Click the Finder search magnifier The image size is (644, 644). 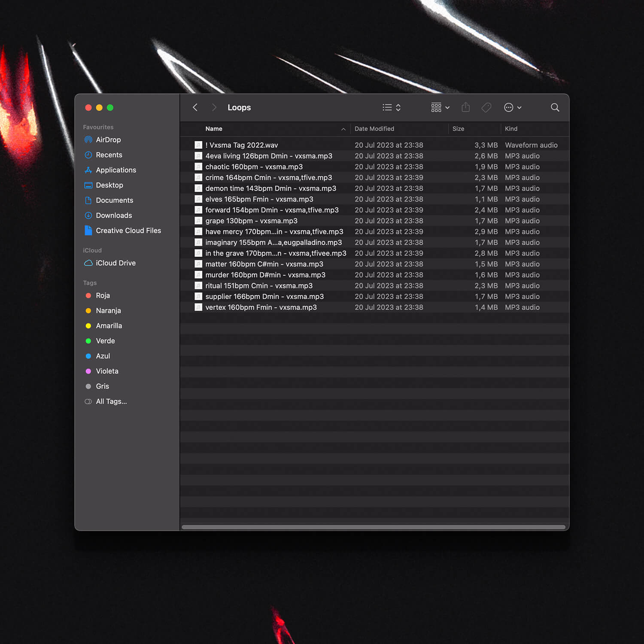[555, 107]
